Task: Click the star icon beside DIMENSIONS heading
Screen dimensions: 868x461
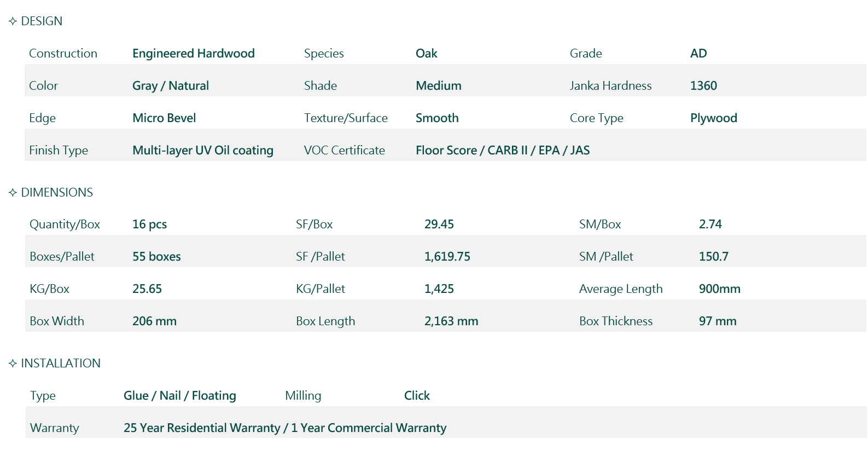Action: [13, 193]
